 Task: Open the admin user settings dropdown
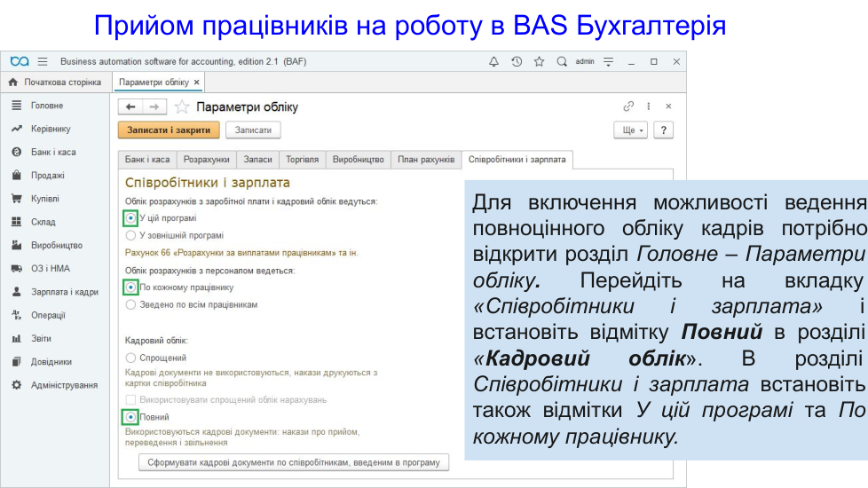click(608, 61)
